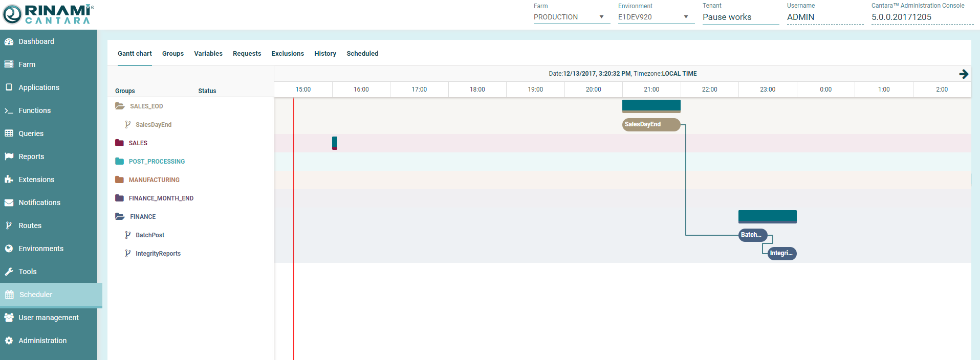Image resolution: width=980 pixels, height=360 pixels.
Task: Click the Administration gear icon
Action: pos(9,341)
